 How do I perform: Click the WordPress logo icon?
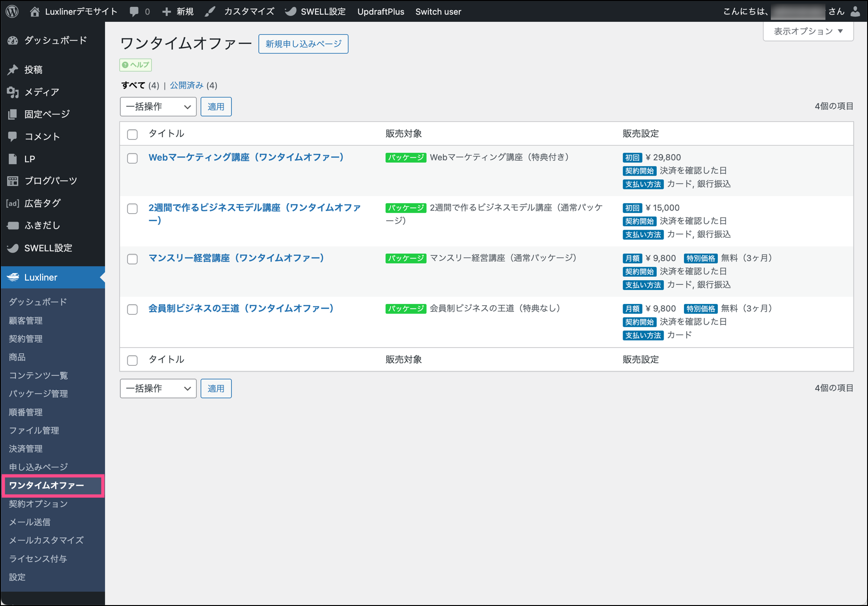pos(13,11)
